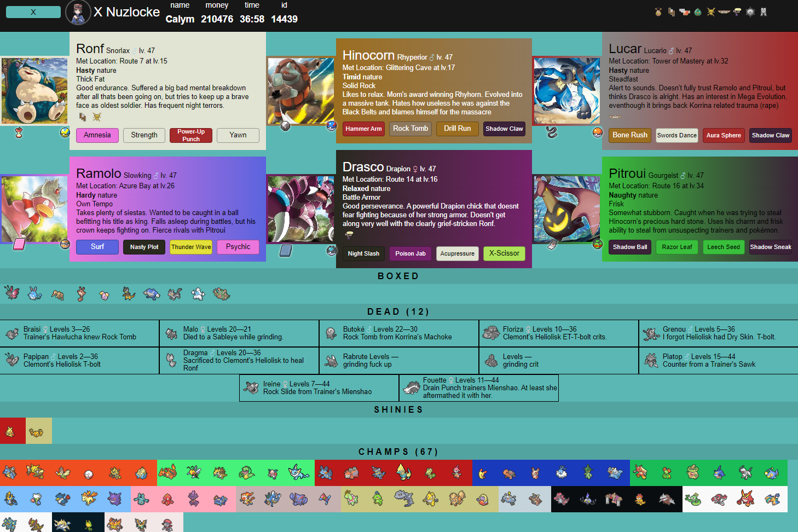Click the yellow Voltage Badge icon

[711, 12]
